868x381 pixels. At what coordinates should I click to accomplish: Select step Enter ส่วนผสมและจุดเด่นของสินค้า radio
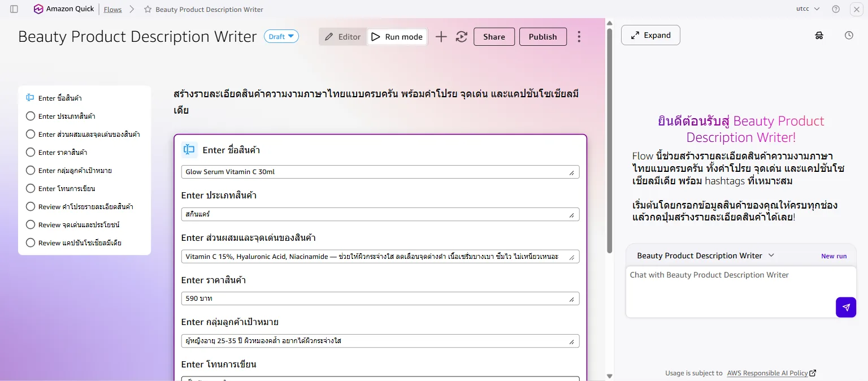pos(31,135)
